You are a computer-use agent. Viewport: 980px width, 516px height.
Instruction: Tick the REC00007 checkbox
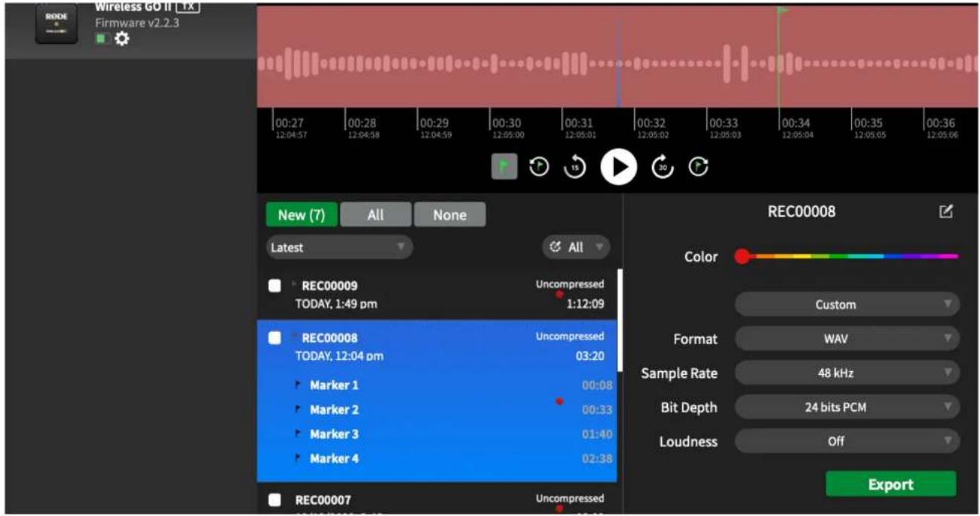pyautogui.click(x=274, y=500)
